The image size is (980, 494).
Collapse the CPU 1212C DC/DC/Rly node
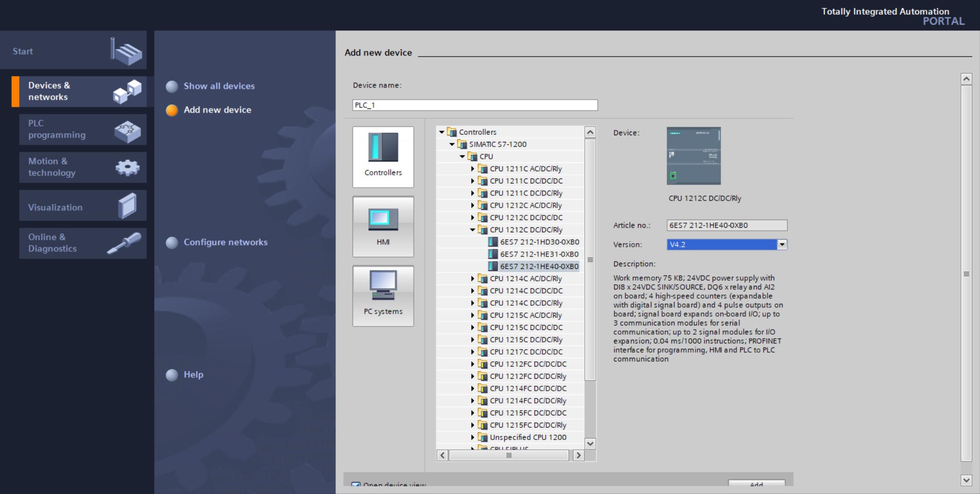click(x=472, y=230)
